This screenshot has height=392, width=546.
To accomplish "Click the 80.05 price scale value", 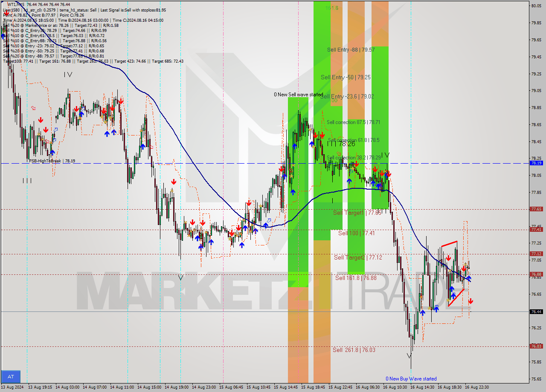I will (x=536, y=6).
